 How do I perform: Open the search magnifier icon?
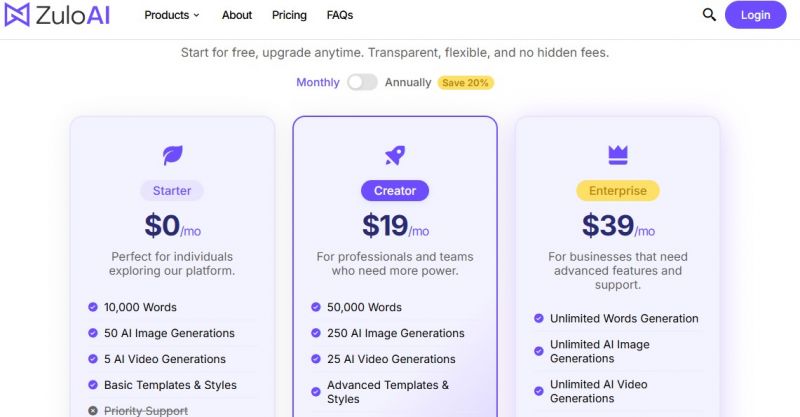709,14
